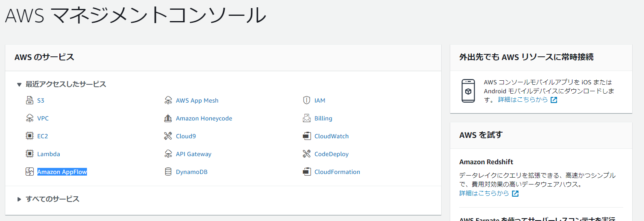Click the Lambda service icon

click(30, 154)
